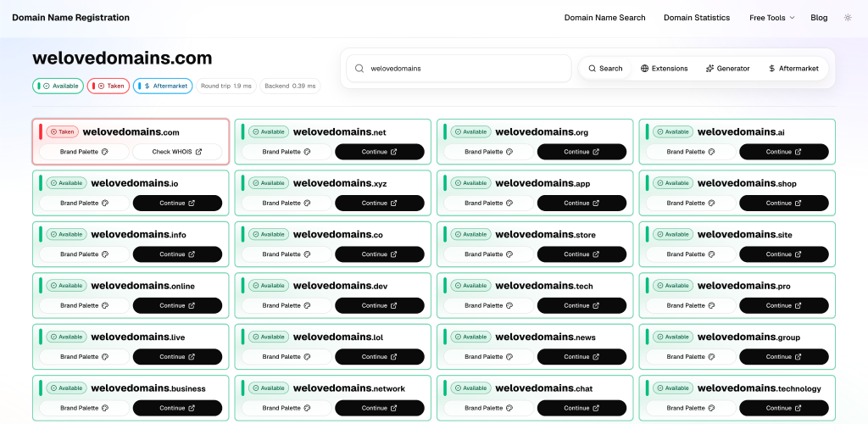Switch to the Aftermarket tab
This screenshot has height=424, width=868.
(793, 69)
